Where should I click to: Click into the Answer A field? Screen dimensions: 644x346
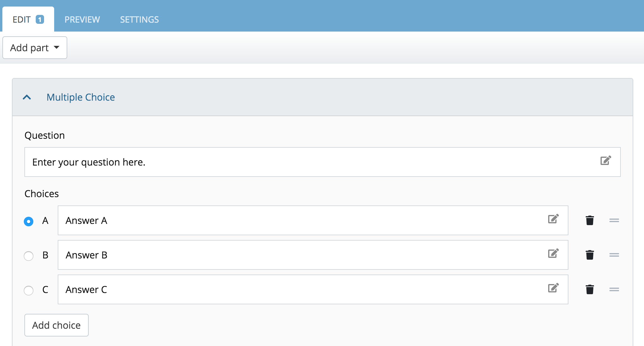(313, 220)
